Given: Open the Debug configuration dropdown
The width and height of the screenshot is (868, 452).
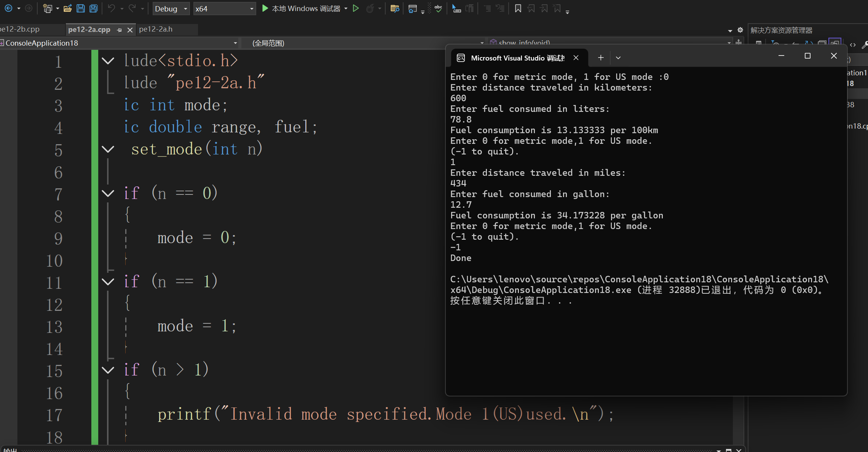Looking at the screenshot, I should [185, 9].
